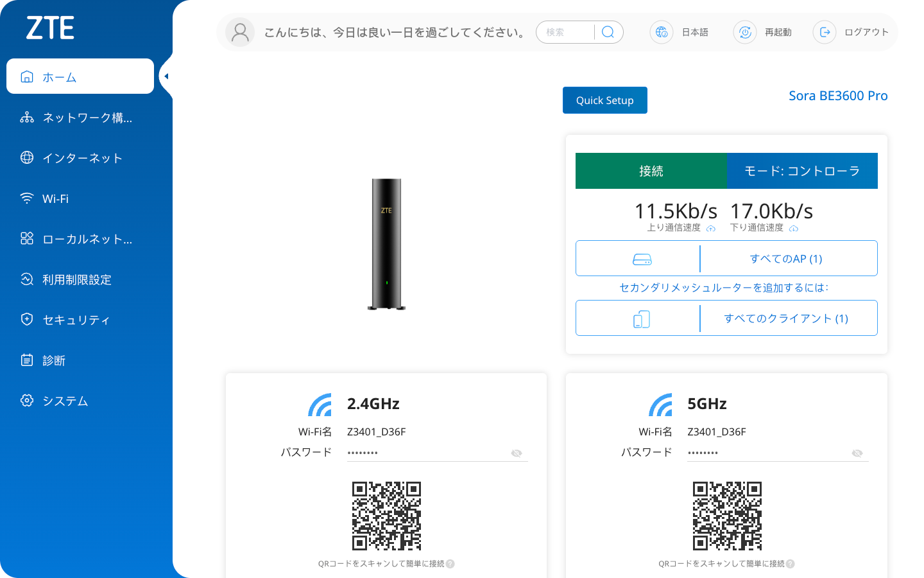The width and height of the screenshot is (924, 578).
Task: Show the 5GHz network password
Action: click(857, 453)
